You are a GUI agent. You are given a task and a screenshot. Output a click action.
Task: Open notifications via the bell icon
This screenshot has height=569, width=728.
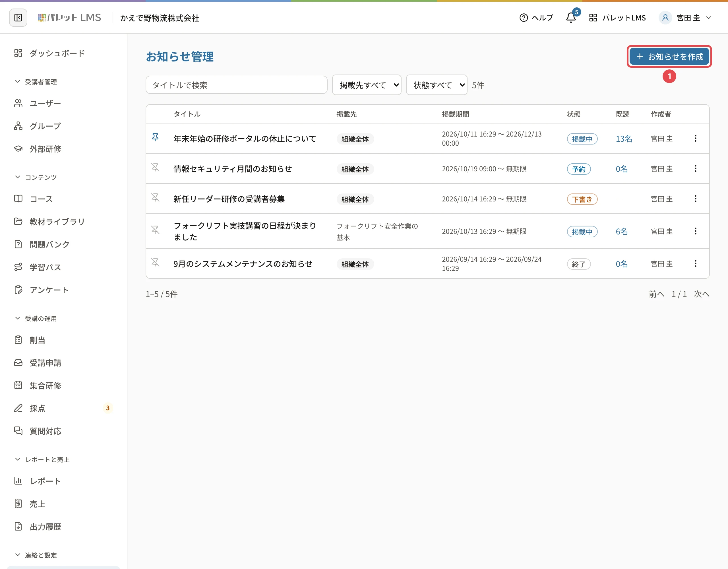[x=571, y=18]
